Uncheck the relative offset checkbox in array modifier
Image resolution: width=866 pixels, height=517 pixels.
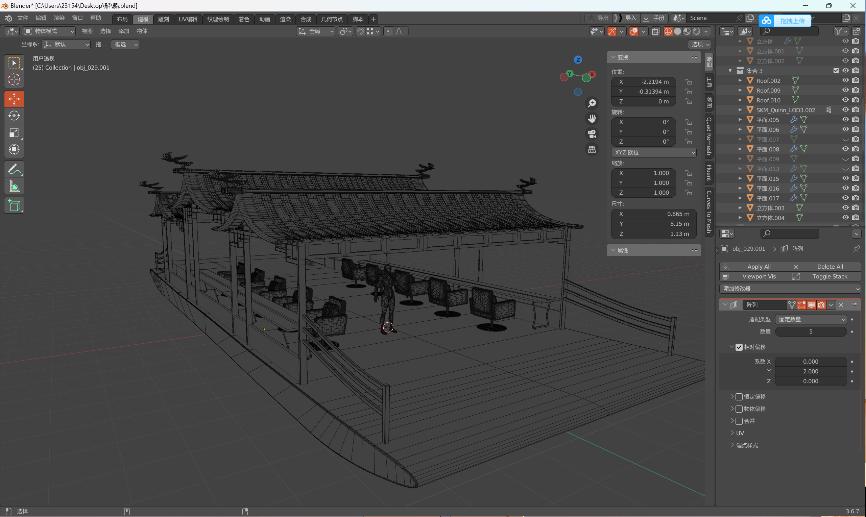pos(739,347)
